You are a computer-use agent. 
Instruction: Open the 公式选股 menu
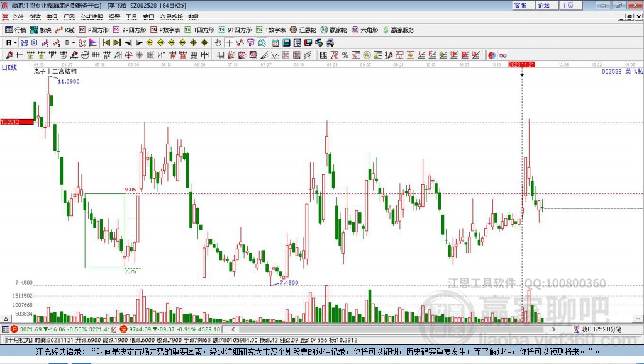(x=92, y=17)
